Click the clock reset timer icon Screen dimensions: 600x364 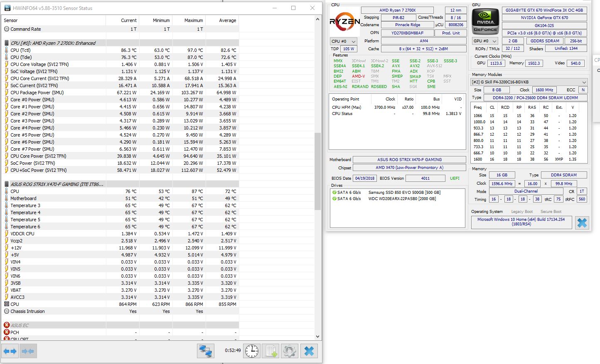point(252,351)
